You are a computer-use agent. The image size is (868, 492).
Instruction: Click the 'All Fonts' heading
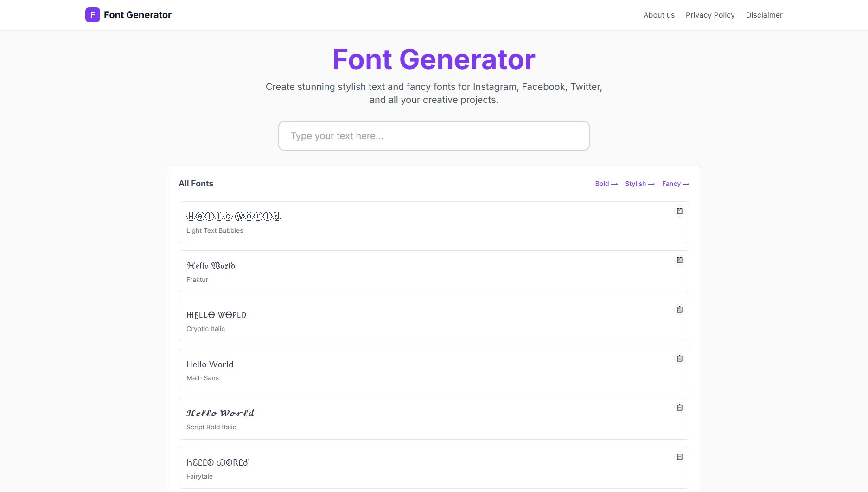tap(196, 184)
